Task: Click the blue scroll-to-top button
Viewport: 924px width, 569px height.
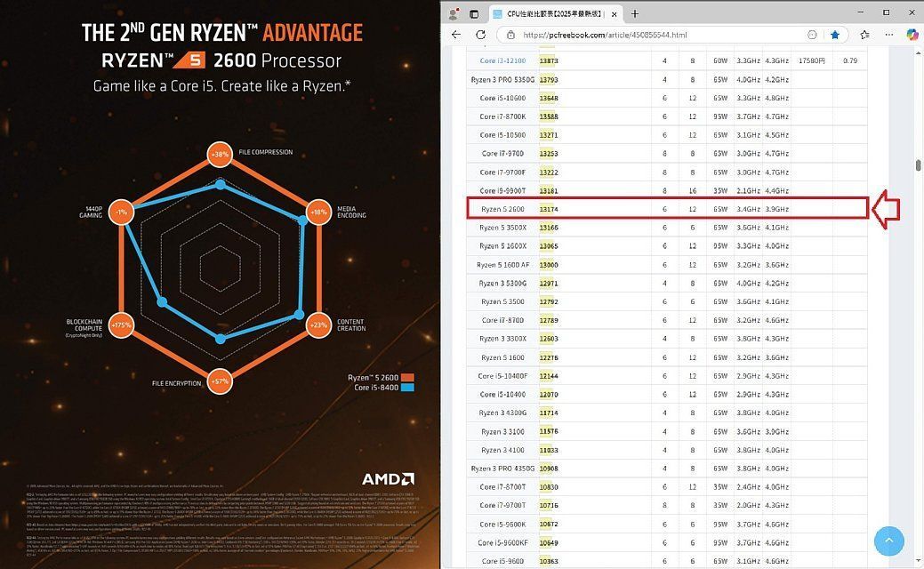Action: tap(888, 541)
